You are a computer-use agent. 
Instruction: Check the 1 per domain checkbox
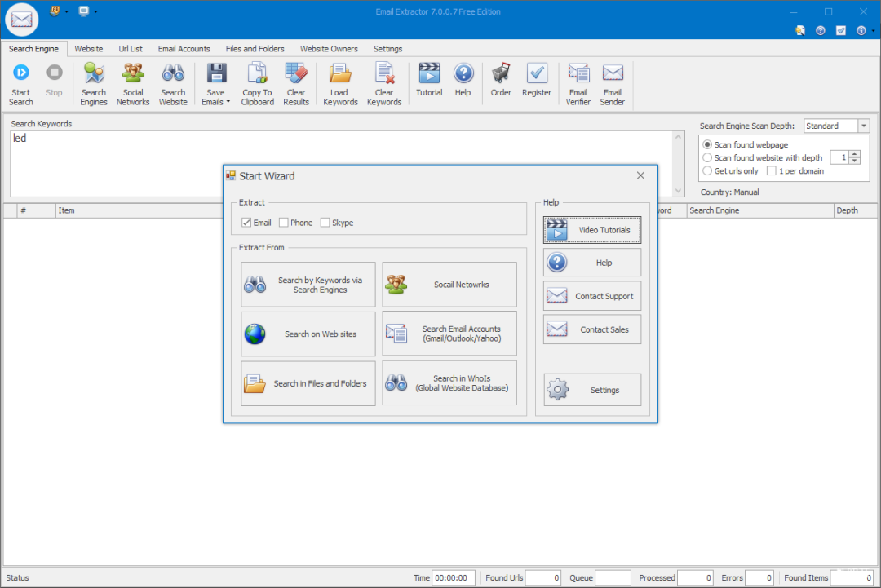coord(772,170)
